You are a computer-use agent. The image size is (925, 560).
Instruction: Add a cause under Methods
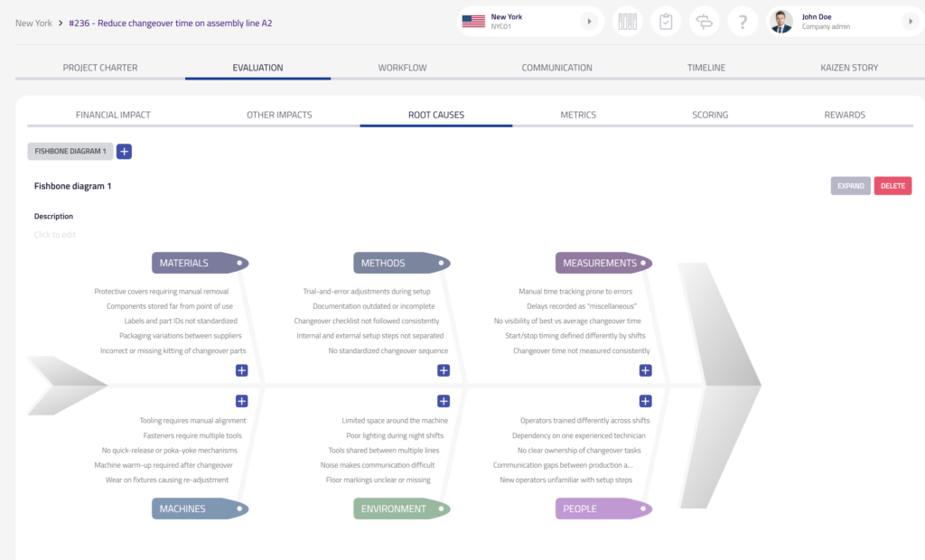[444, 370]
